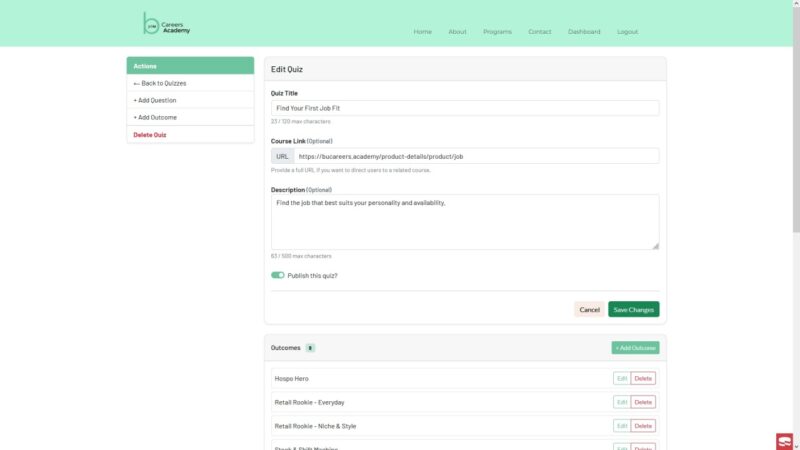Screen dimensions: 800x450
Task: Open the Home menu item
Action: [x=422, y=32]
